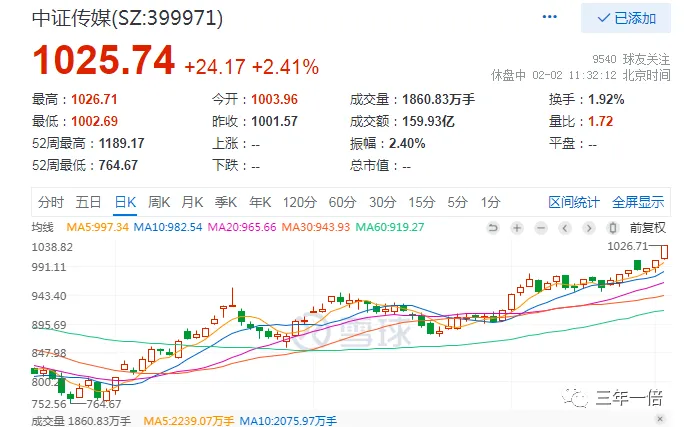This screenshot has width=684, height=427.
Task: Select the 年K tab
Action: [x=260, y=202]
